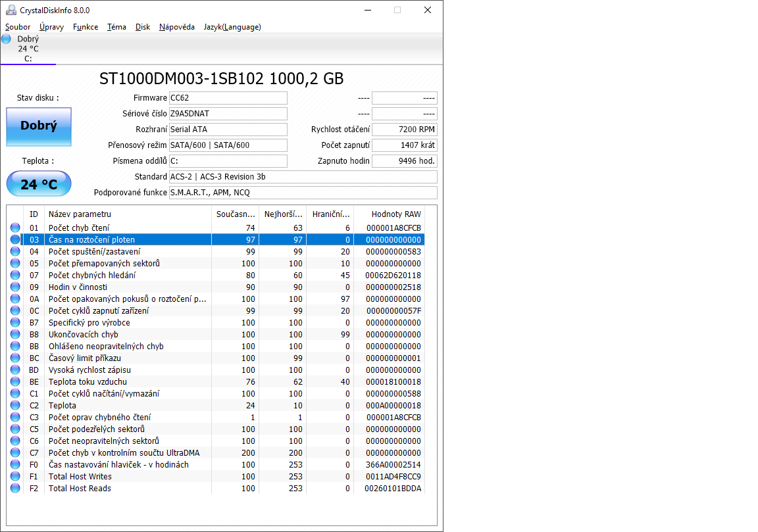
Task: Click the Dobrý health status button
Action: pyautogui.click(x=39, y=126)
